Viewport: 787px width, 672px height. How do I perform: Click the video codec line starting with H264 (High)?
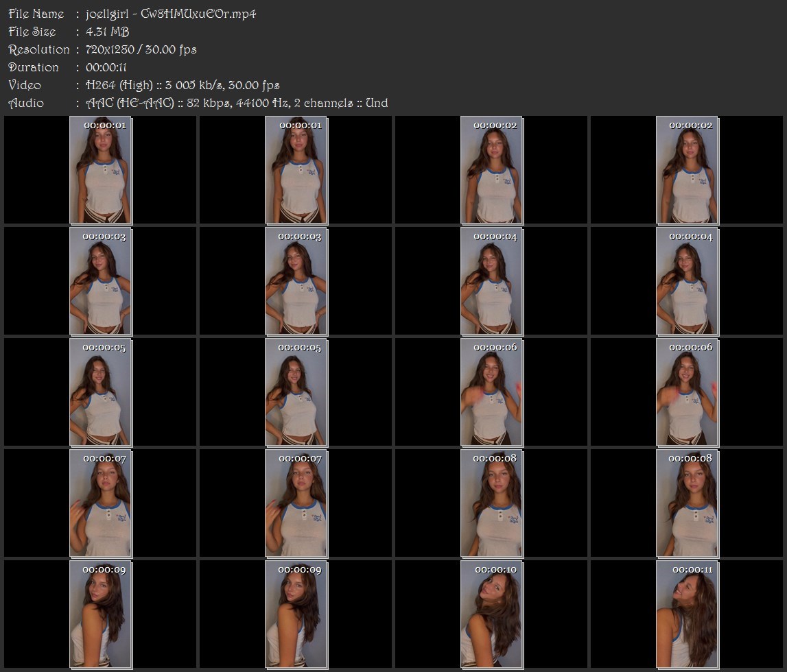point(183,85)
